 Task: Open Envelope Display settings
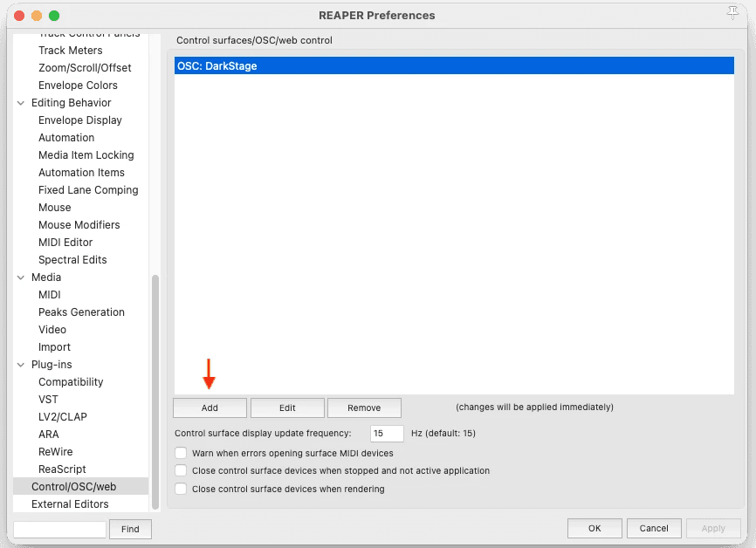click(x=80, y=120)
